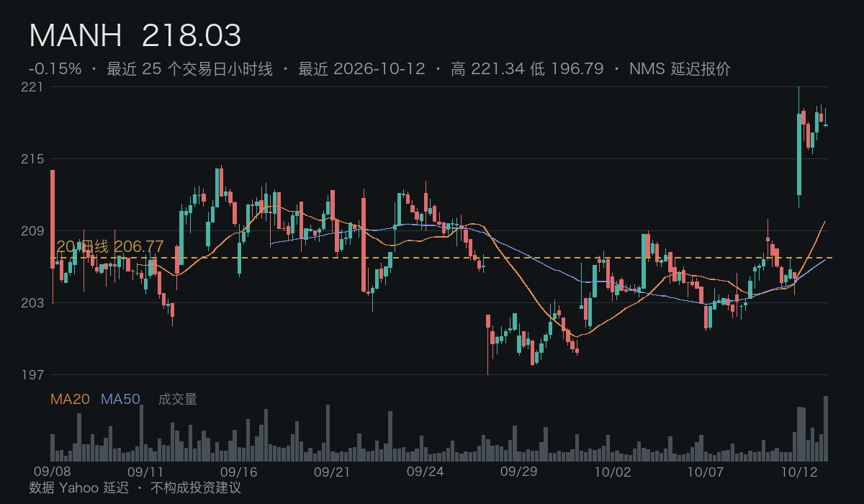
Task: Click the 203 price axis label
Action: pyautogui.click(x=32, y=303)
